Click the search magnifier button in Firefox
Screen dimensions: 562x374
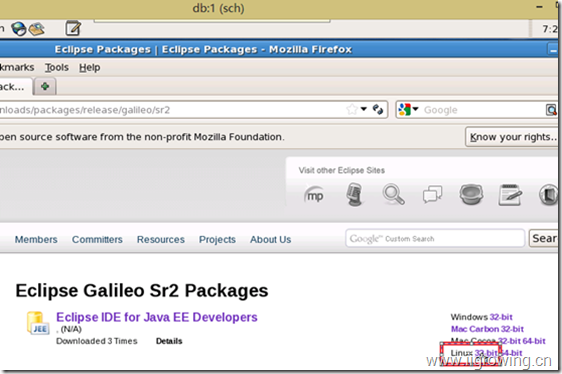(551, 110)
